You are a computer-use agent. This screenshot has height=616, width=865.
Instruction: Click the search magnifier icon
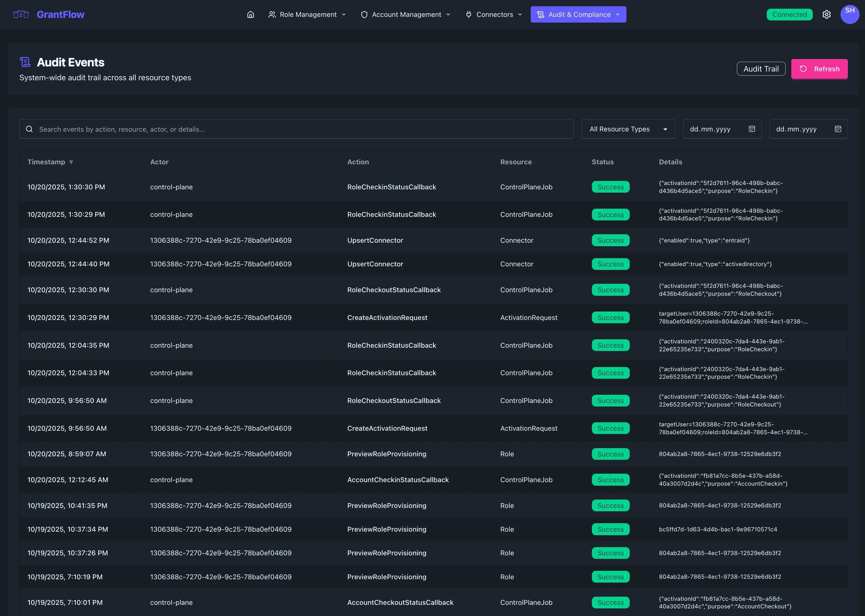tap(29, 129)
